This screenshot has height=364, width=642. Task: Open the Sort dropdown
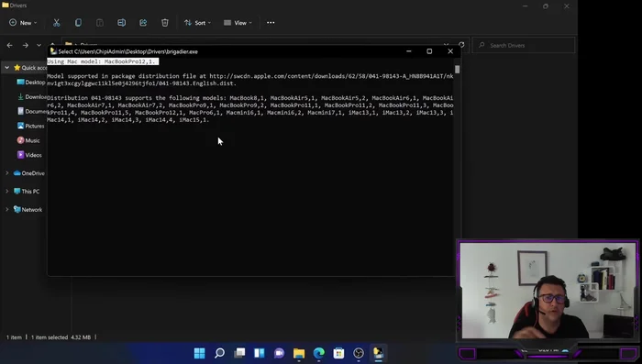pyautogui.click(x=197, y=23)
